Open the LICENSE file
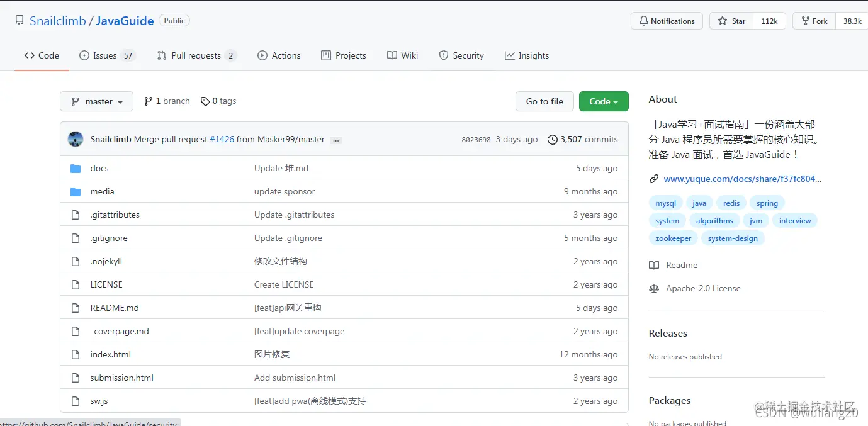The width and height of the screenshot is (868, 426). (x=106, y=284)
